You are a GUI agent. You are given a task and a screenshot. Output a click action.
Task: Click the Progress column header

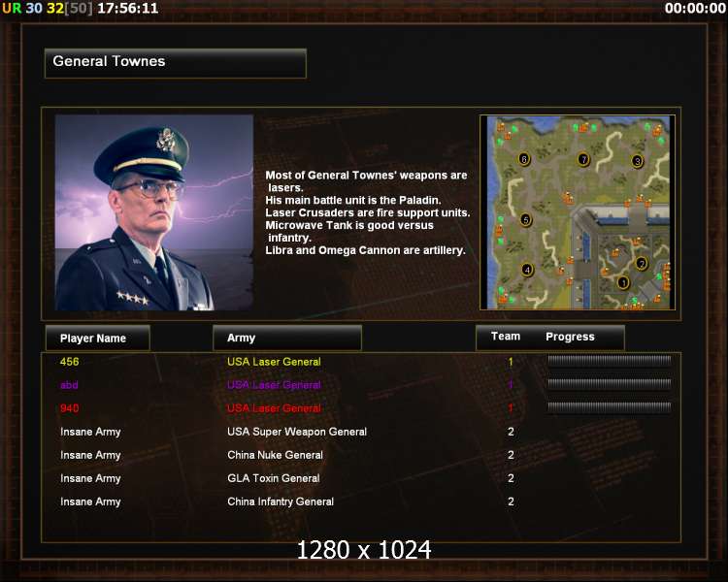pyautogui.click(x=570, y=337)
